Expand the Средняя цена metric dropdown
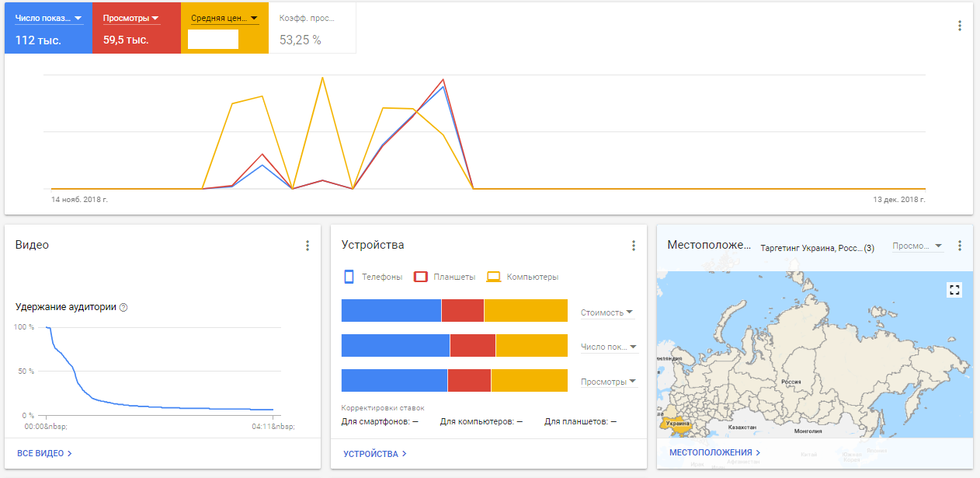This screenshot has width=980, height=478. click(x=224, y=18)
